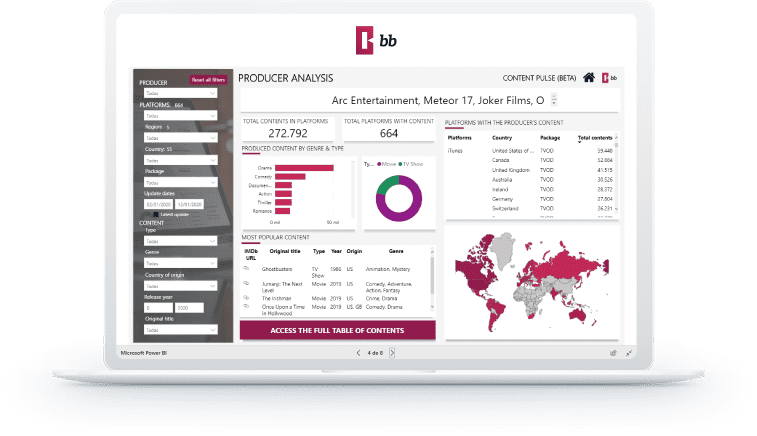The width and height of the screenshot is (757, 436).
Task: Open IMDb link icon for Ghostbusters
Action: [x=246, y=268]
